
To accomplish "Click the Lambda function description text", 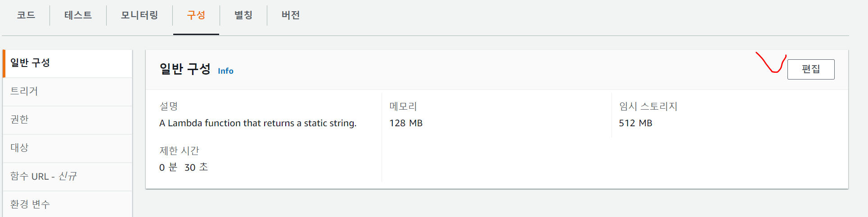I will click(x=257, y=123).
